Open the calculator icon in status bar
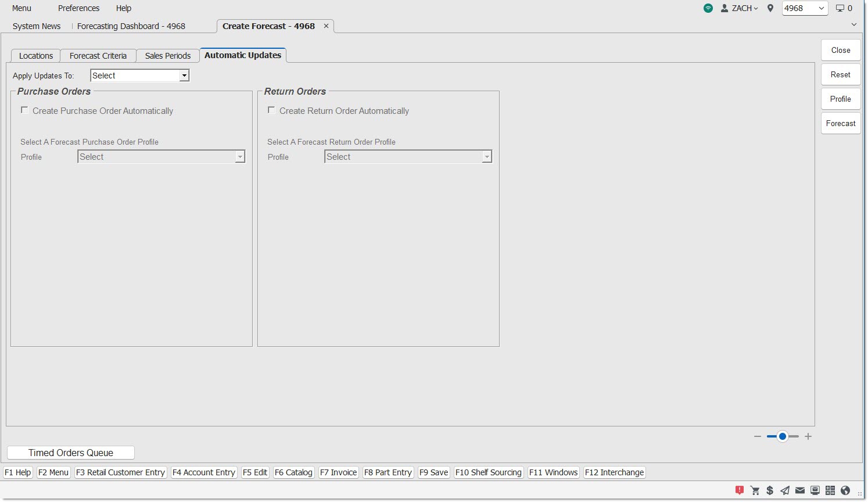Viewport: 868px width, 502px height. click(x=830, y=490)
